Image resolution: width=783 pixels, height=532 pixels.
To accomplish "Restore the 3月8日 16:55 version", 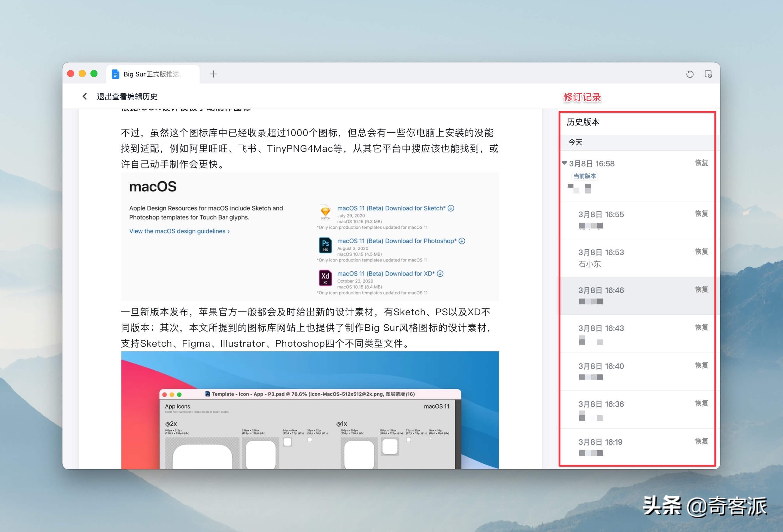I will click(701, 214).
